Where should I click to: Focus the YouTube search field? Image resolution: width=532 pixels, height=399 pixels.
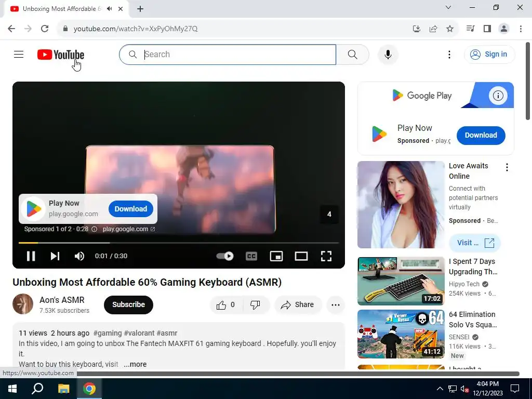[x=228, y=54]
